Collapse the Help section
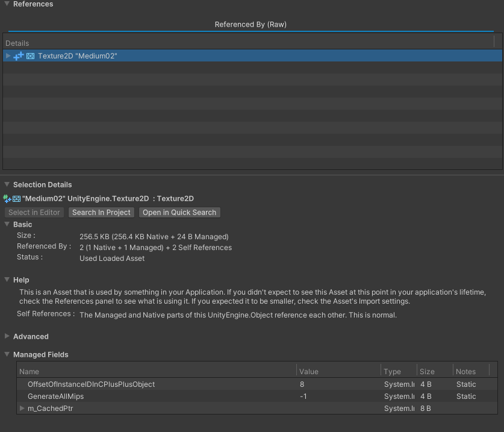Viewport: 504px width, 432px height. click(6, 279)
